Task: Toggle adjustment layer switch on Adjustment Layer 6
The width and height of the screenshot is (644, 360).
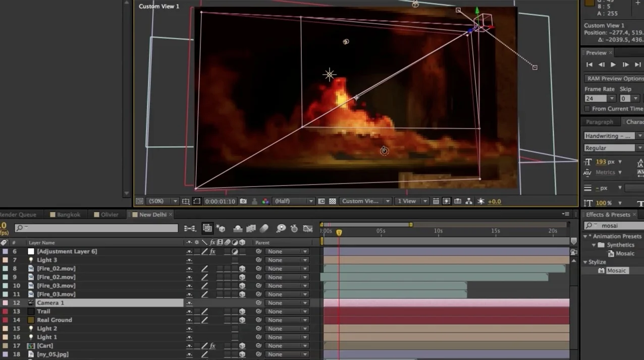Action: pyautogui.click(x=235, y=252)
